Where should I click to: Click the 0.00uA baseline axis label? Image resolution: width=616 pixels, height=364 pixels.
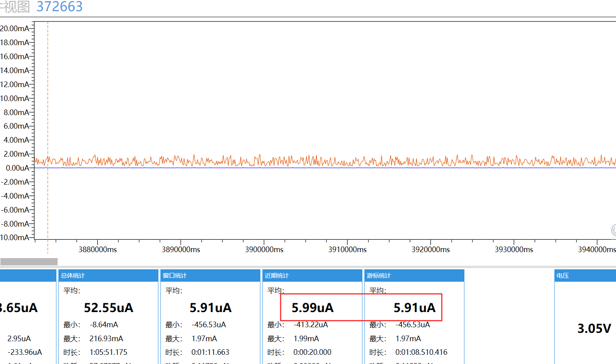point(18,168)
